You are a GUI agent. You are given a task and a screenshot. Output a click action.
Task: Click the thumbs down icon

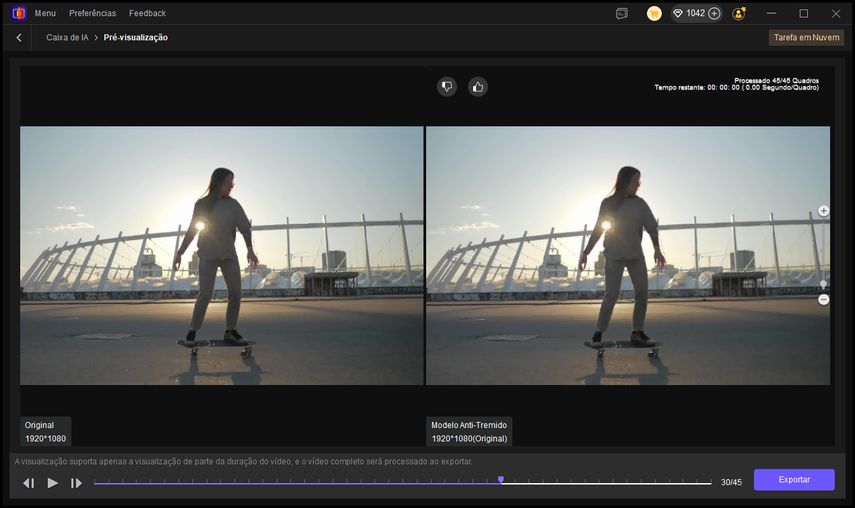click(447, 87)
